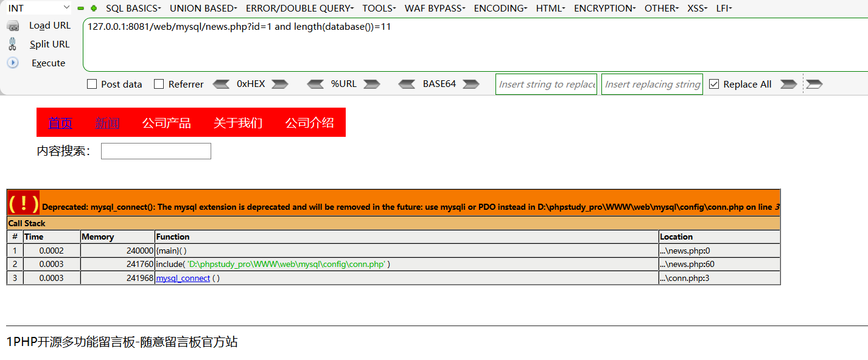Click the last arrow icon on toolbar
Screen dimensions: 868x360
814,85
